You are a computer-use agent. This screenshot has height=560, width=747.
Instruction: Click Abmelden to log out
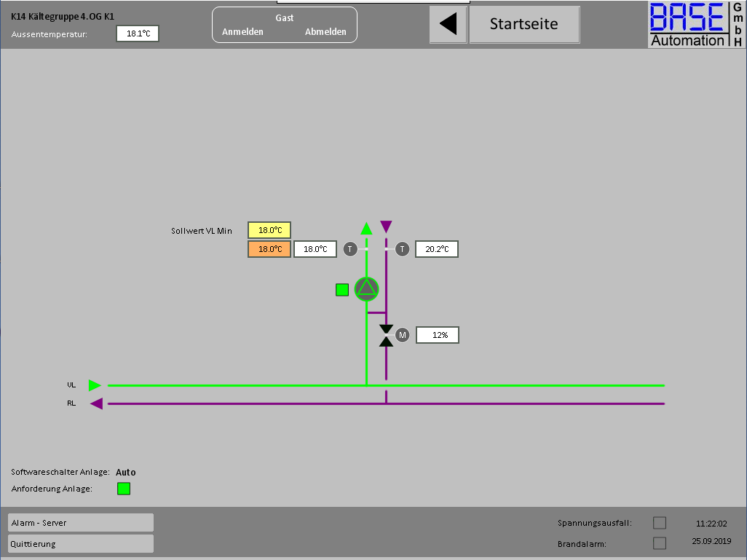[x=325, y=32]
